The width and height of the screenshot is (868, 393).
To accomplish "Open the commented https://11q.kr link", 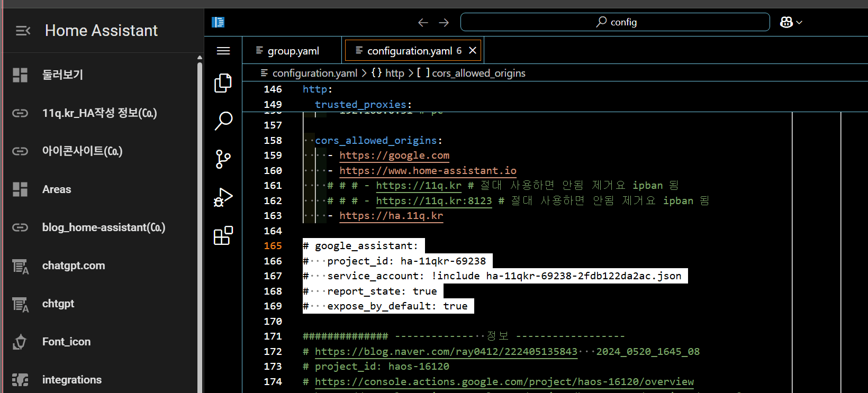I will coord(419,186).
